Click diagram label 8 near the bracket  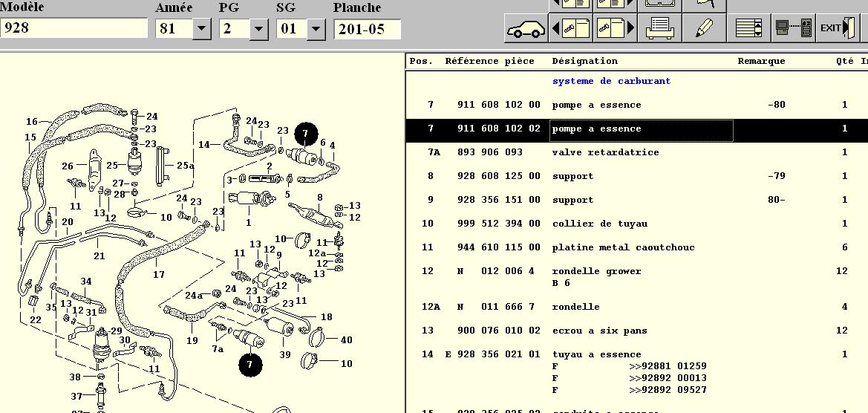[320, 197]
